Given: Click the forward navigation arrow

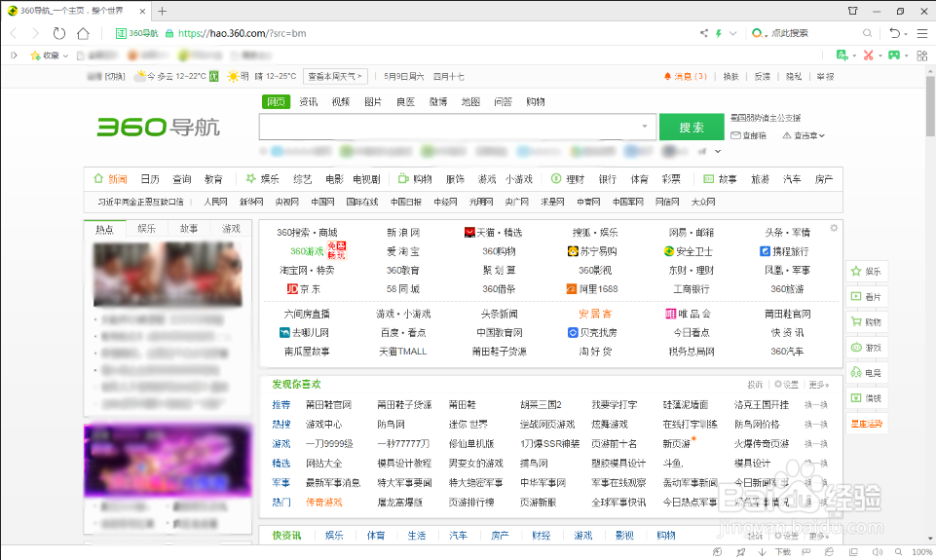Looking at the screenshot, I should pos(35,33).
